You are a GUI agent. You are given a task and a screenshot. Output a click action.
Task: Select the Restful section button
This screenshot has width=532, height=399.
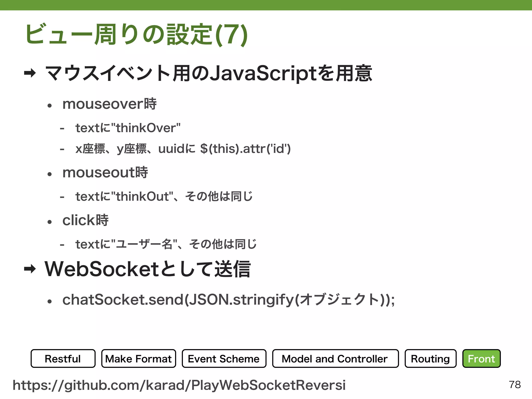point(63,358)
